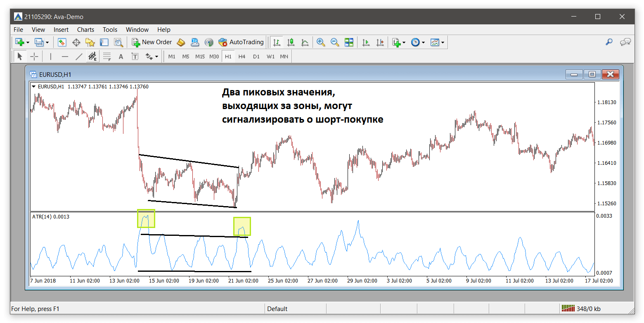
Task: Launch MetaEditor from the gold book icon
Action: tap(181, 42)
